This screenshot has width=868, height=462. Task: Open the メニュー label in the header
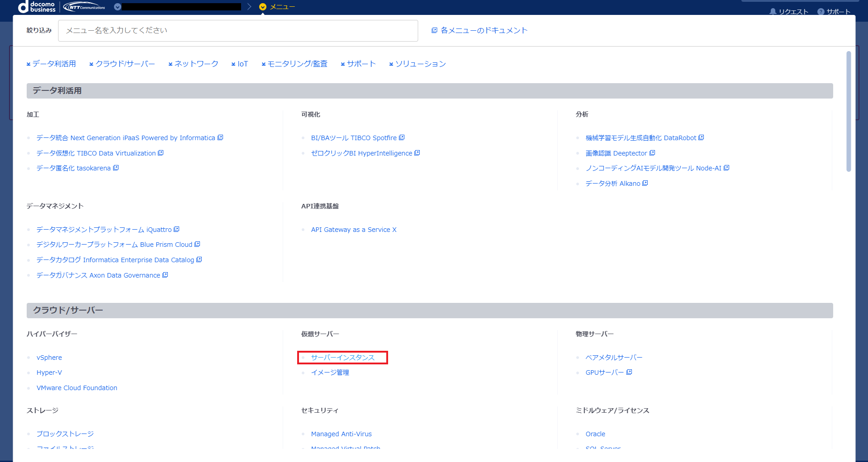tap(282, 7)
